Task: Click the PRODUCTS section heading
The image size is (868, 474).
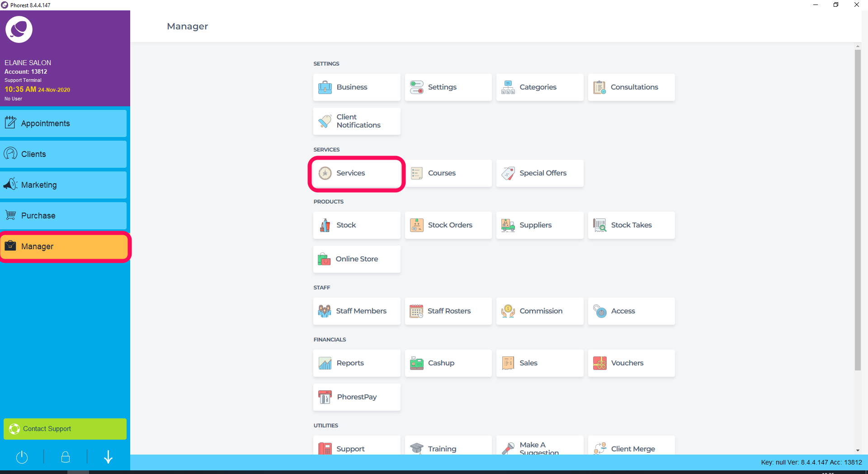Action: pos(329,202)
